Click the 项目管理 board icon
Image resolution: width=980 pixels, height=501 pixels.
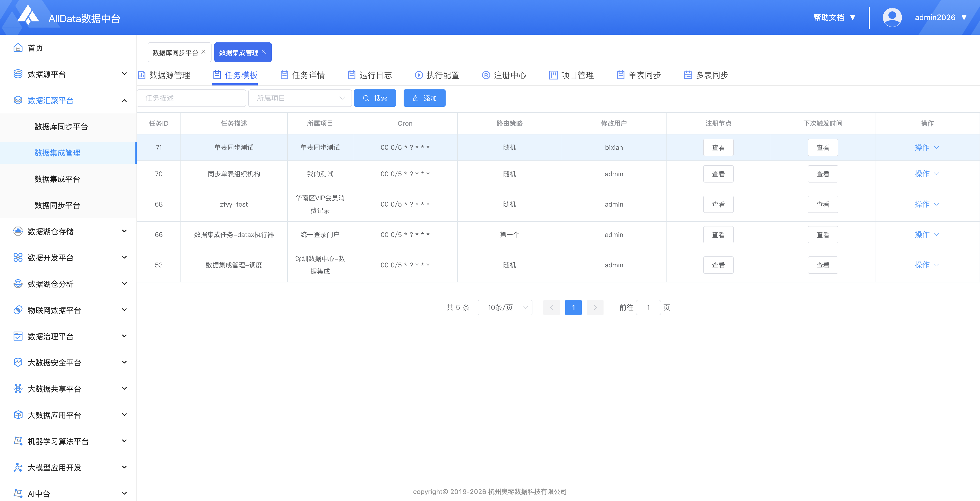(x=553, y=75)
